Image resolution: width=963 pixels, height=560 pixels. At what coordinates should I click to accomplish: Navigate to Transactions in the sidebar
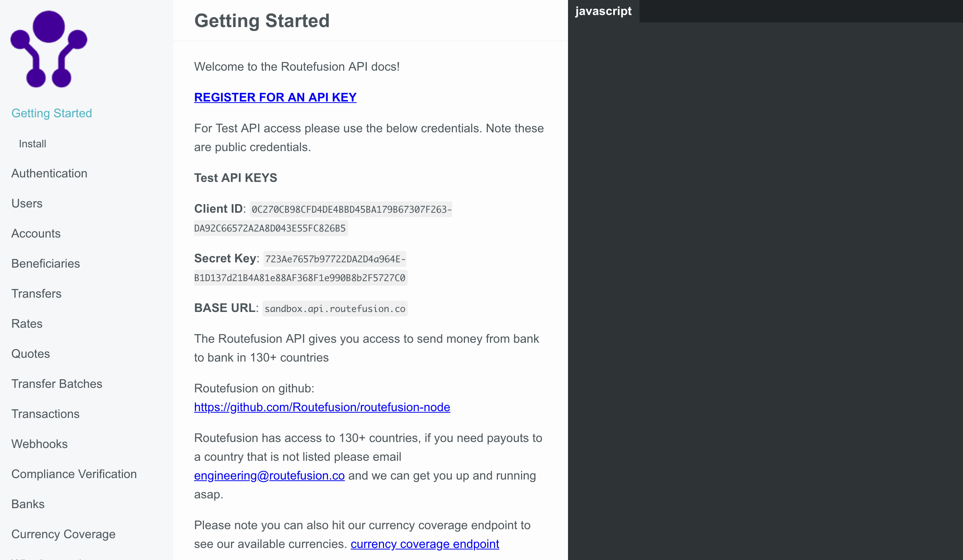pyautogui.click(x=46, y=414)
